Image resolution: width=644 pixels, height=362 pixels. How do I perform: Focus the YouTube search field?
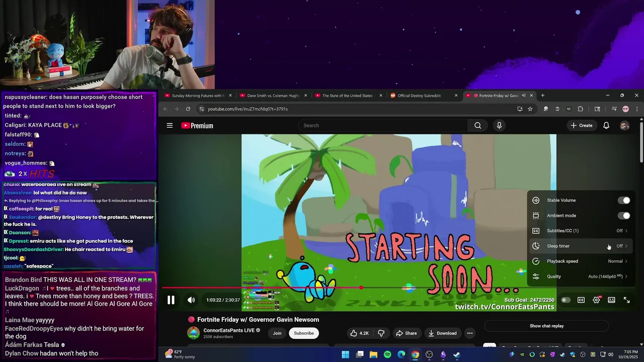click(383, 126)
